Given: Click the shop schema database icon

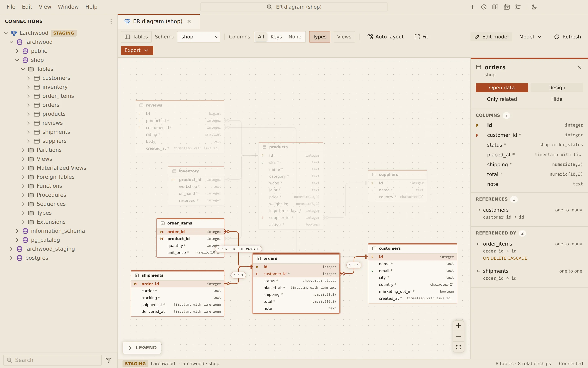Looking at the screenshot, I should coord(25,60).
